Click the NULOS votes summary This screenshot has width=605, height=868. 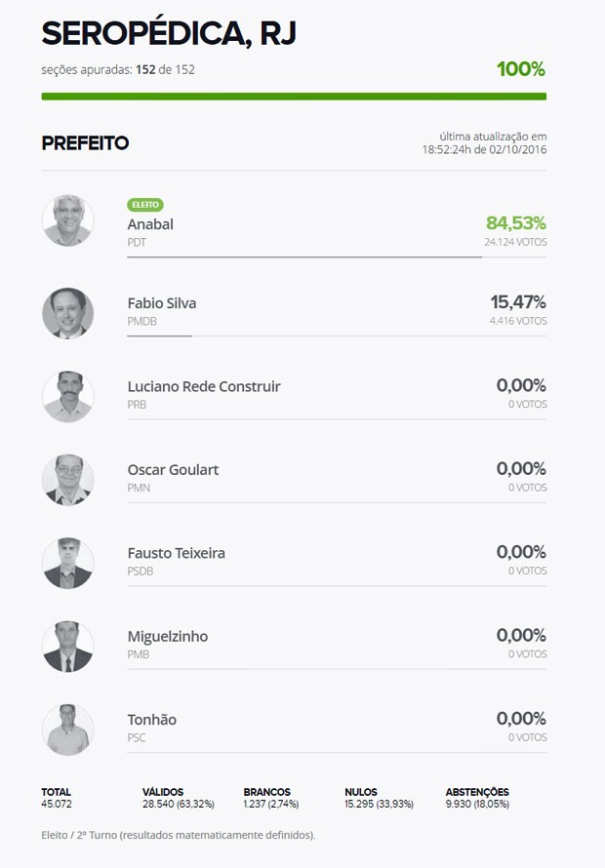tap(379, 798)
